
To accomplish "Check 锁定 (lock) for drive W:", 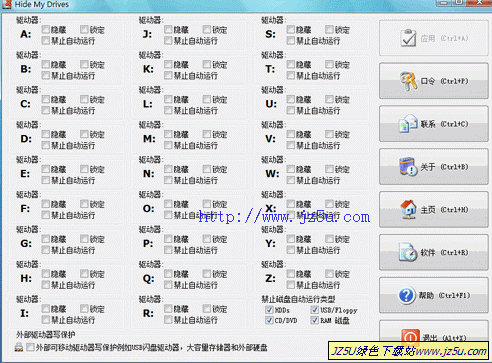I will pos(329,169).
